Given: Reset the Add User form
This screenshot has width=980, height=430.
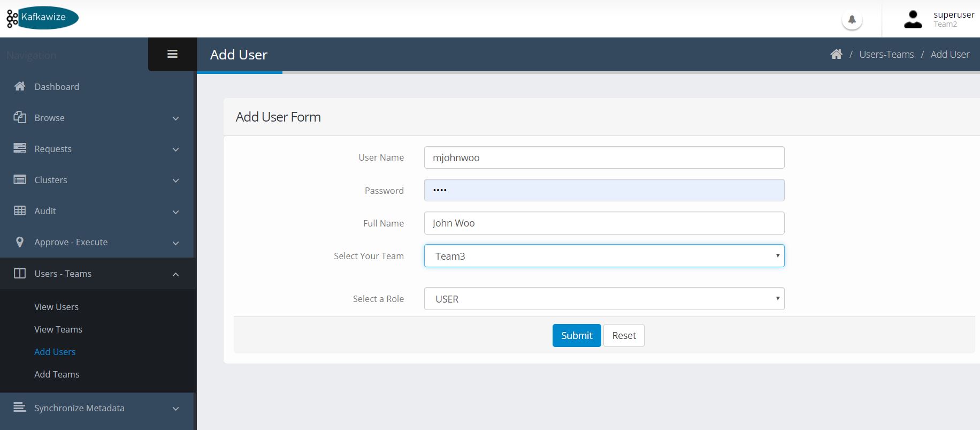Looking at the screenshot, I should click(x=624, y=335).
